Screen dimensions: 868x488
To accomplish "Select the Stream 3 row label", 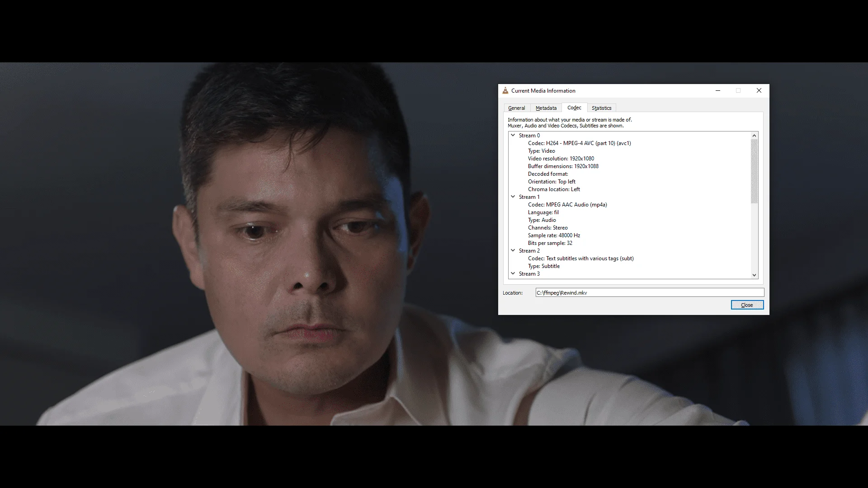I will [529, 274].
